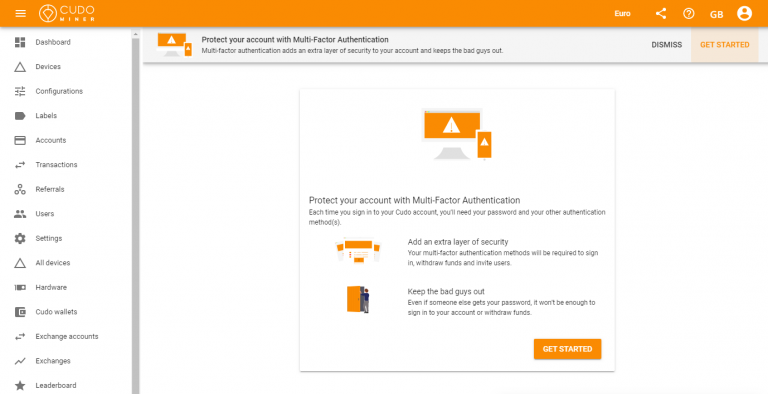Click the door and person illustration
Image resolution: width=768 pixels, height=394 pixels.
358,299
